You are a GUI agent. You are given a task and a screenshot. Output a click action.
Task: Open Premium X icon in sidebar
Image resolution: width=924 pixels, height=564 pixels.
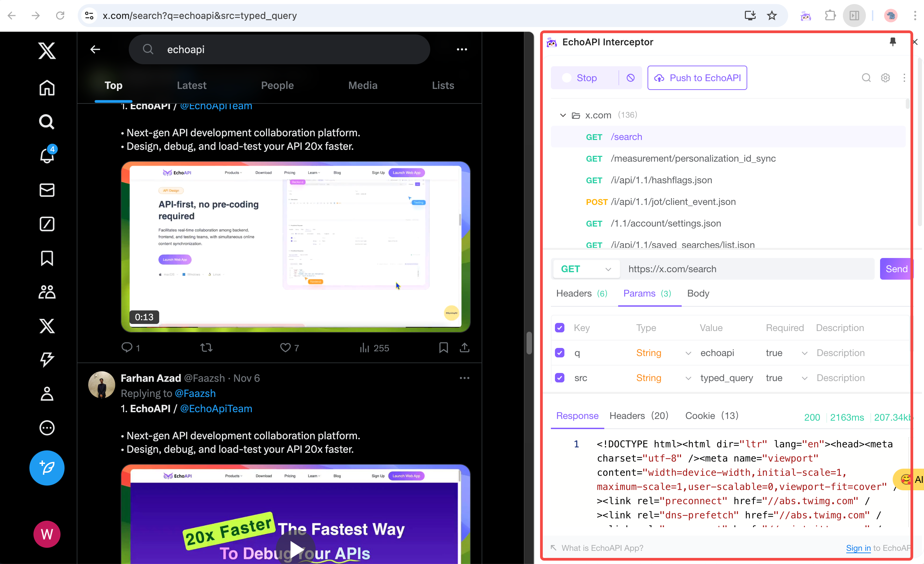(47, 326)
